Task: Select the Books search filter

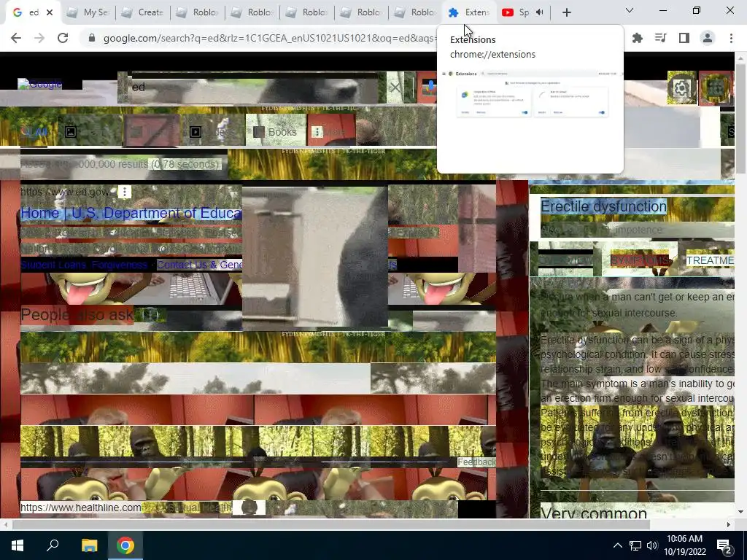Action: 275,132
